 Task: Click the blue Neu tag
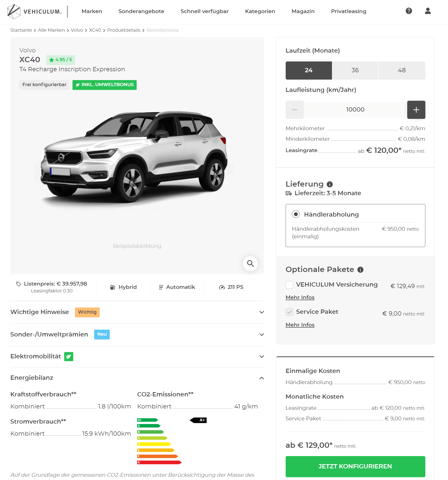click(102, 334)
